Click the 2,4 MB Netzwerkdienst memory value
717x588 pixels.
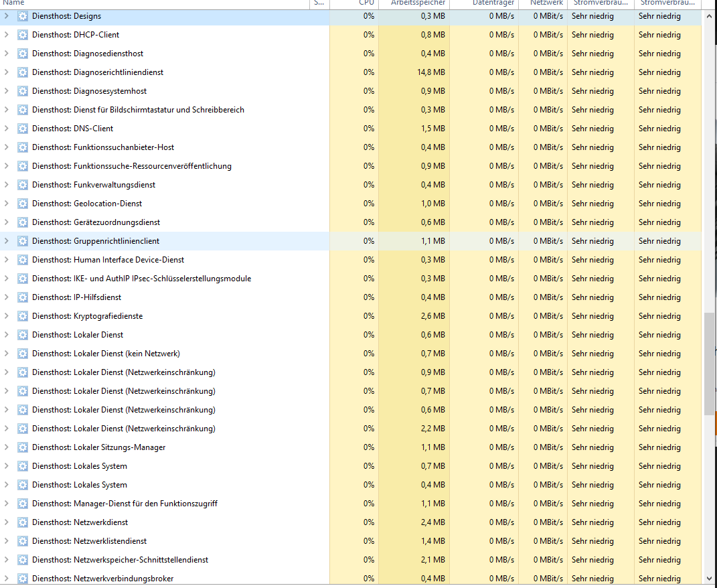pyautogui.click(x=432, y=522)
